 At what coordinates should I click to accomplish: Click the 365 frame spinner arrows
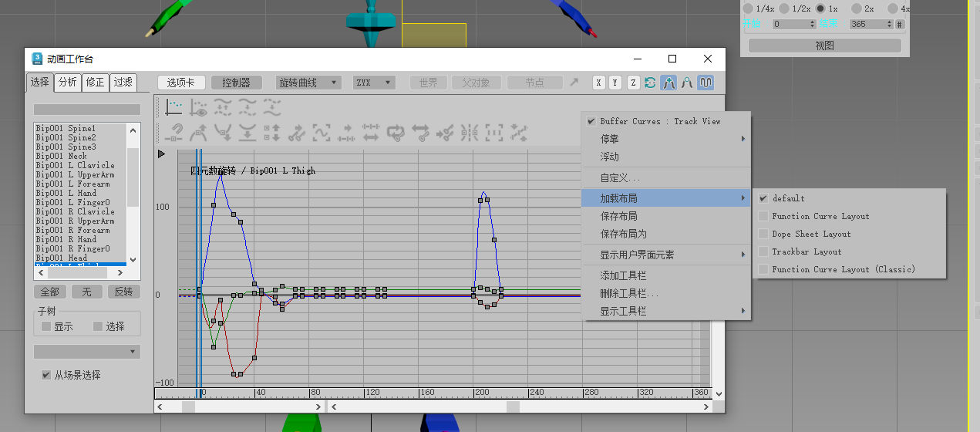point(889,24)
